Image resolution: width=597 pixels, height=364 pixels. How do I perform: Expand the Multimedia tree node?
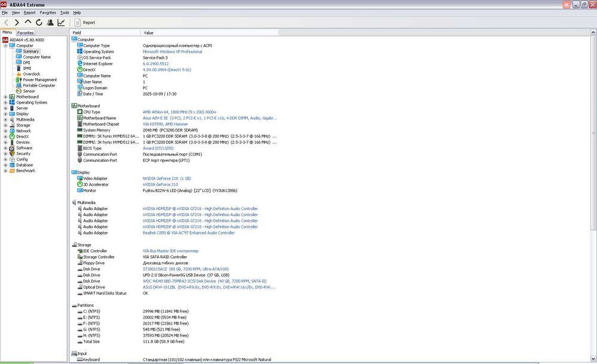coord(6,119)
